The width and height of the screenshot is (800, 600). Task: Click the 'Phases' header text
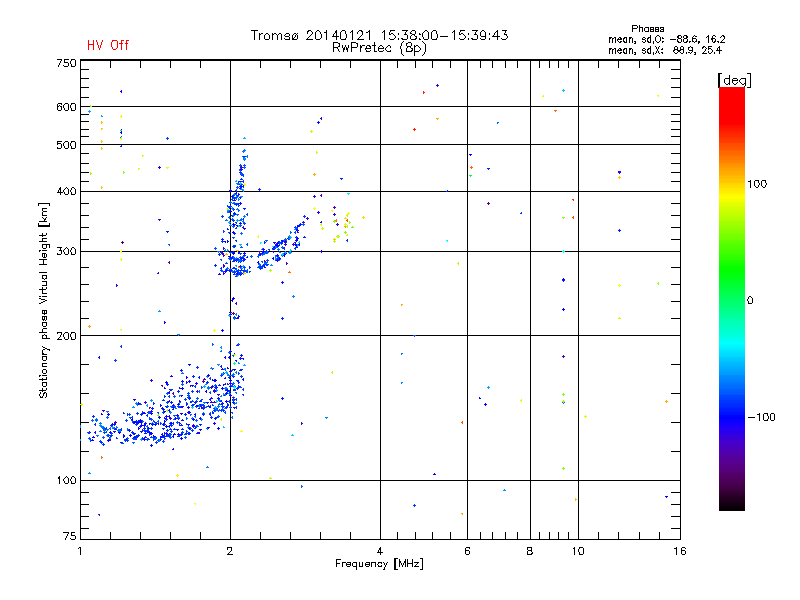click(x=647, y=29)
